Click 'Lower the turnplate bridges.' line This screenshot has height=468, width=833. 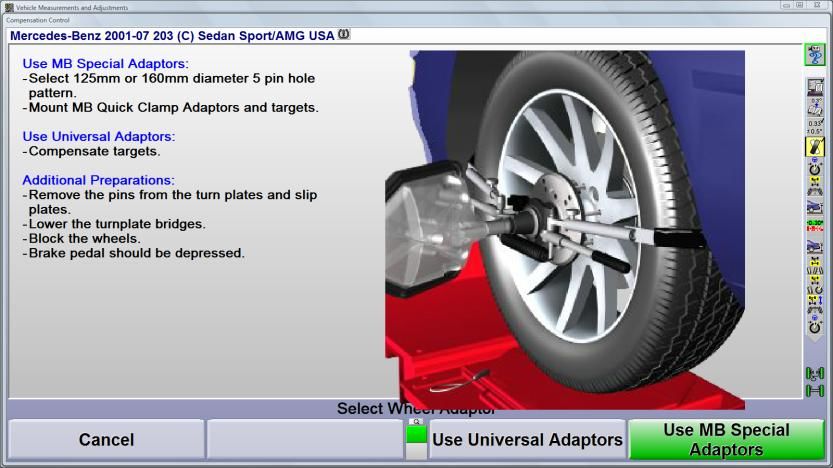[114, 224]
